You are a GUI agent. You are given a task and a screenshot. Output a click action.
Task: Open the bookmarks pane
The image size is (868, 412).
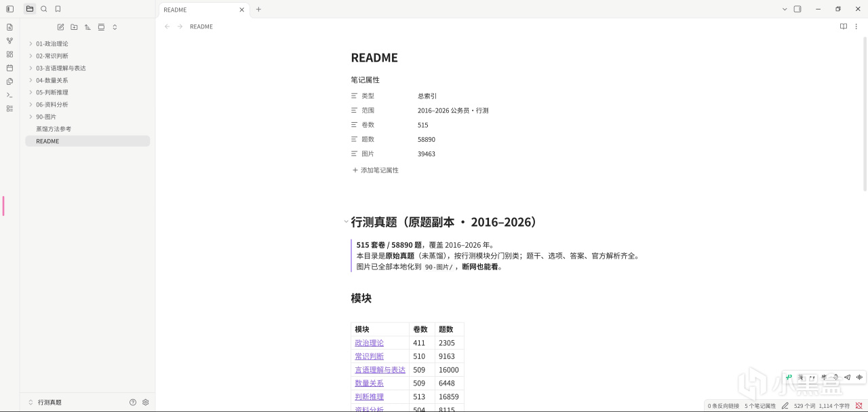click(x=58, y=9)
